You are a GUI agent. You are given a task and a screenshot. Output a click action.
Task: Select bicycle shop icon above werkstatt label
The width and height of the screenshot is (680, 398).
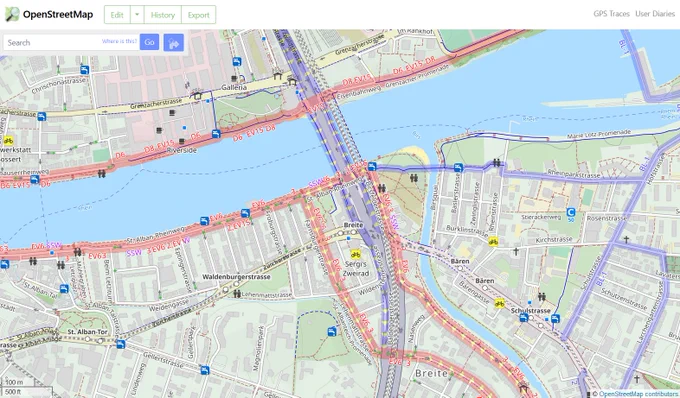click(x=8, y=140)
